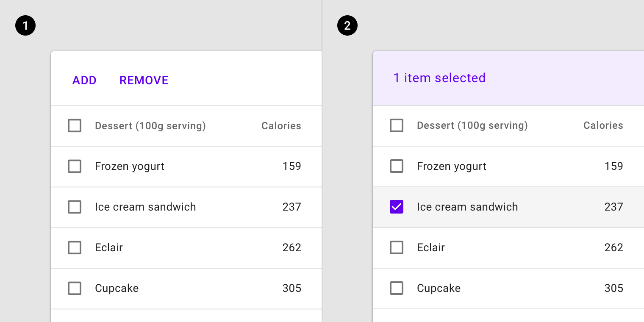The width and height of the screenshot is (644, 322).
Task: Check Frozen yogurt row in panel two
Action: point(397,167)
